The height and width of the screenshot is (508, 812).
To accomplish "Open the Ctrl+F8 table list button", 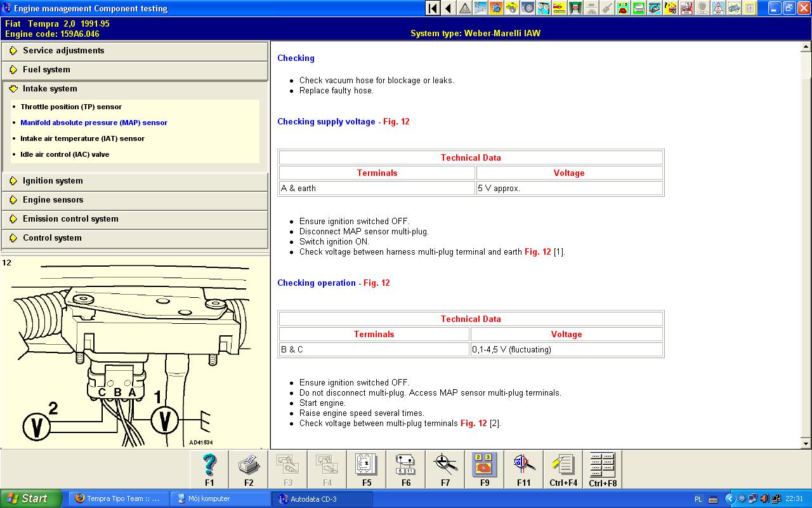I will point(603,469).
